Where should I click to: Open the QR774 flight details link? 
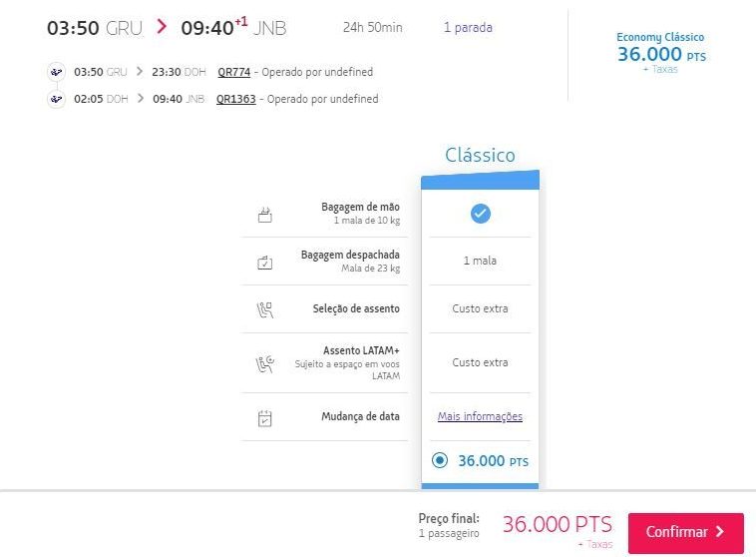coord(233,72)
